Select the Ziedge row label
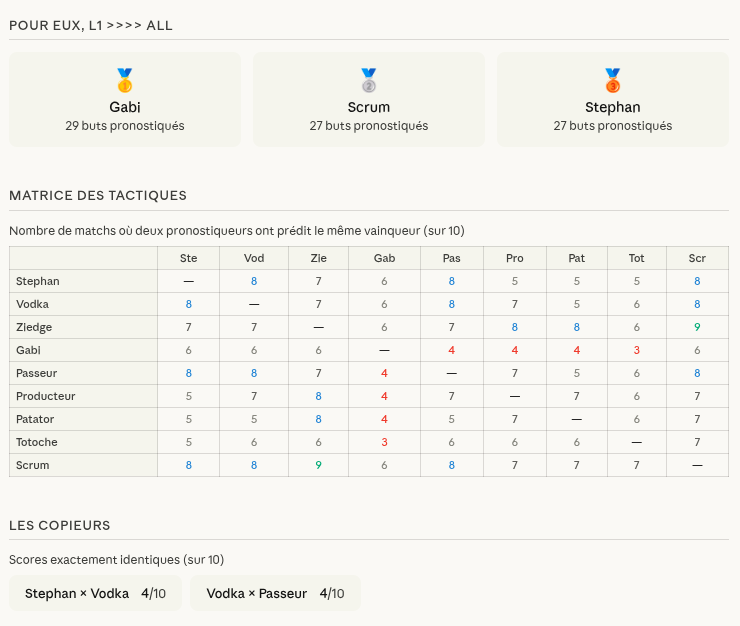Screen dimensions: 740x626 click(x=34, y=327)
